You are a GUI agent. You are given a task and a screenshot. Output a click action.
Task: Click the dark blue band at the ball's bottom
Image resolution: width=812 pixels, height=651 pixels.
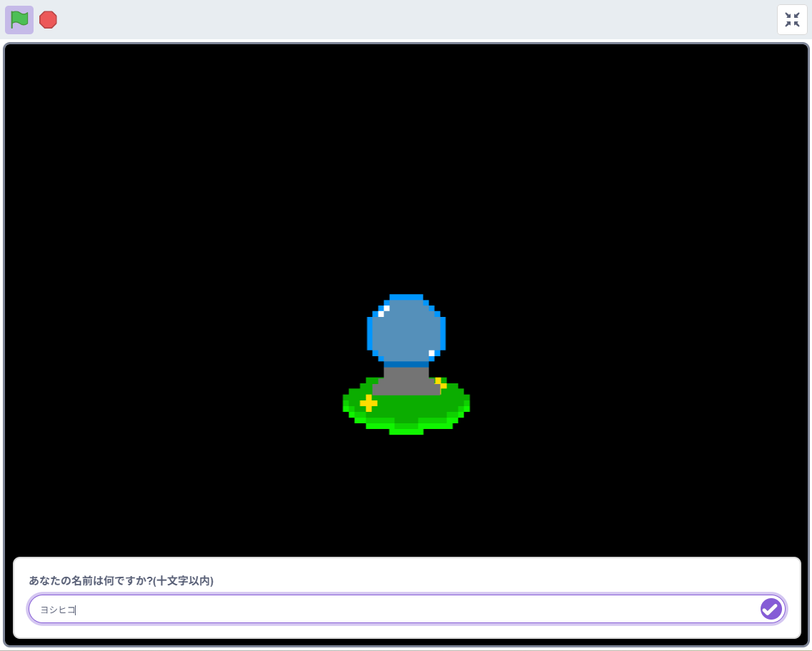(406, 364)
